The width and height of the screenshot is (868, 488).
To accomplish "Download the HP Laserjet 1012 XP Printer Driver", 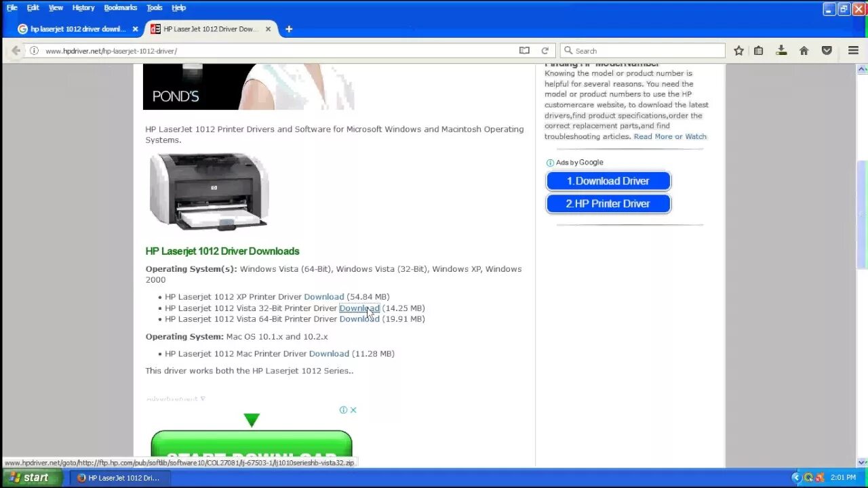I will (323, 297).
